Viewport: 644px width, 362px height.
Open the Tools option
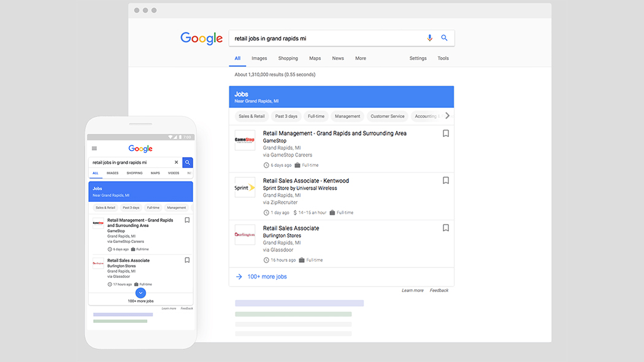coord(443,58)
